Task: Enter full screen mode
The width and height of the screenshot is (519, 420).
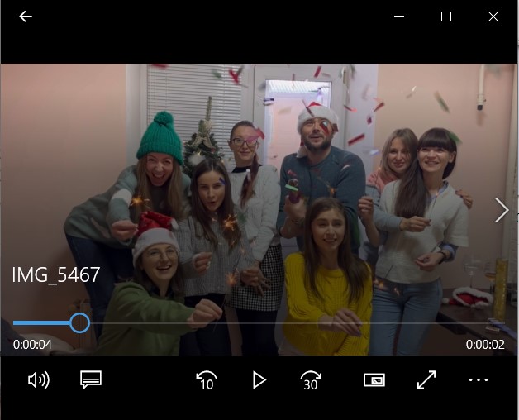Action: (x=426, y=380)
